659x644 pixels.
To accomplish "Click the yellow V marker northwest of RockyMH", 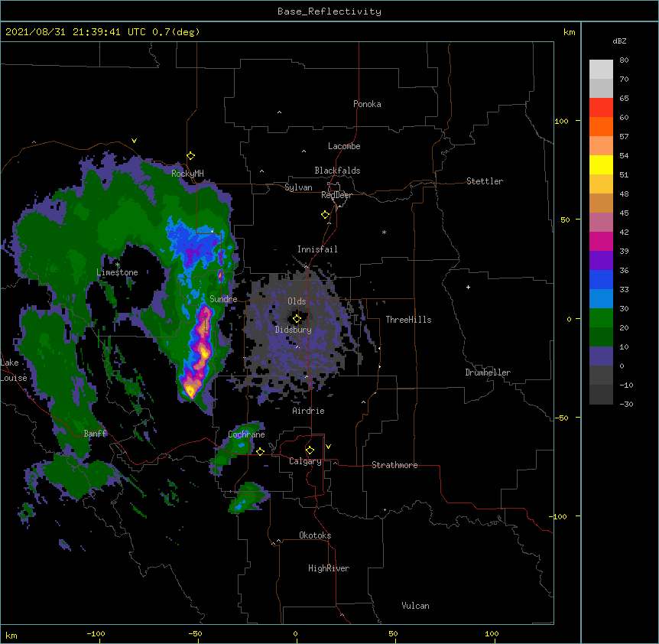I will tap(134, 141).
